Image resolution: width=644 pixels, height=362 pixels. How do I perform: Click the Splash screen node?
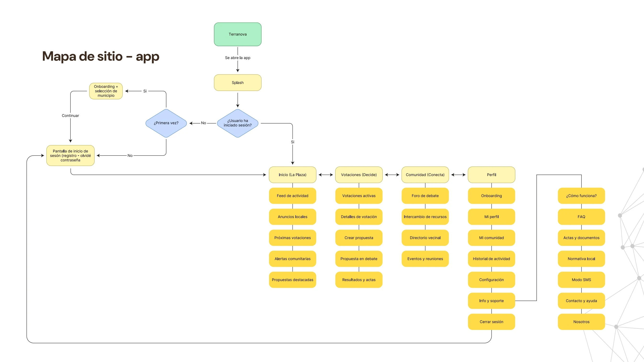tap(237, 82)
